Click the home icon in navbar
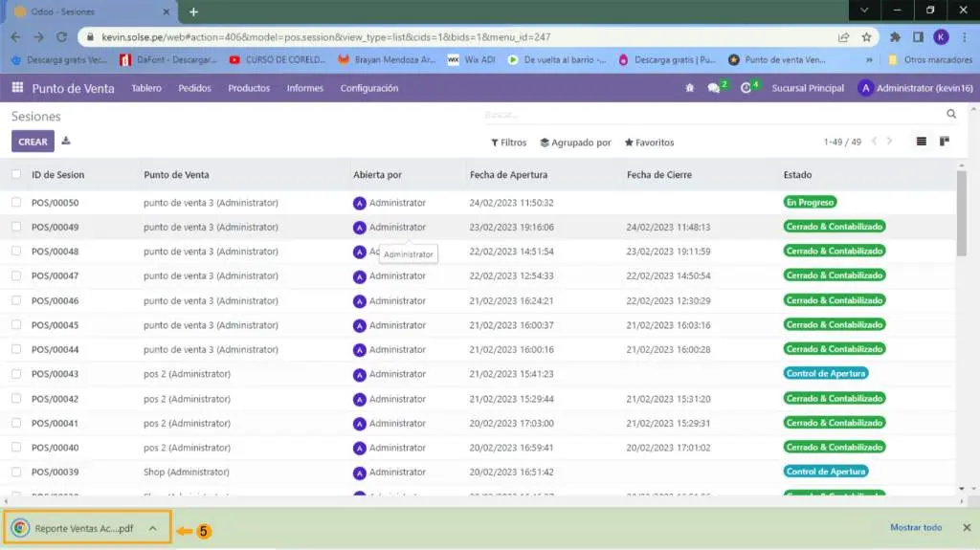The width and height of the screenshot is (980, 550). pyautogui.click(x=689, y=88)
